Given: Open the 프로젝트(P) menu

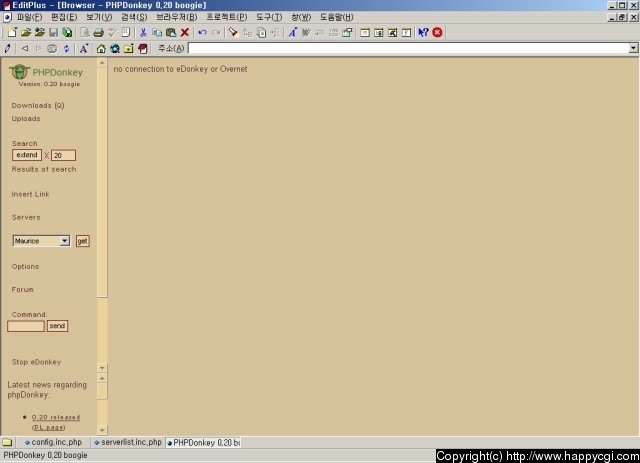Looking at the screenshot, I should pyautogui.click(x=227, y=17).
